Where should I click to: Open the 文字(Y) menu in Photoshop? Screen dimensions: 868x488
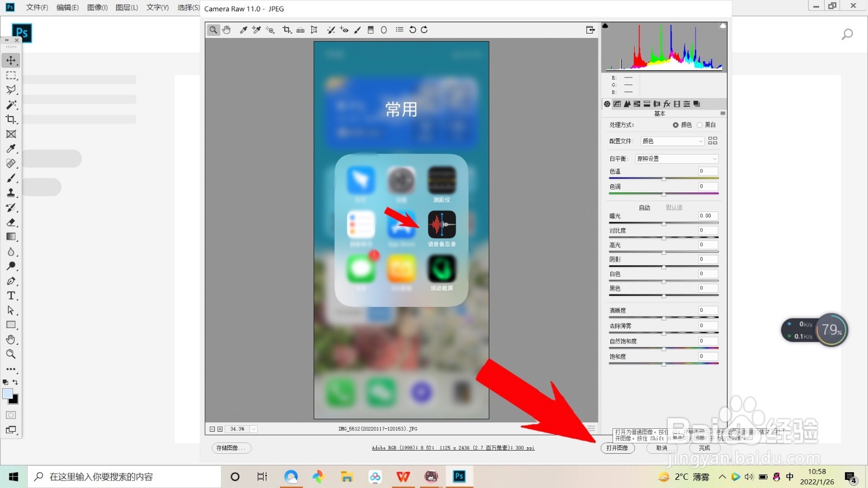click(x=157, y=8)
